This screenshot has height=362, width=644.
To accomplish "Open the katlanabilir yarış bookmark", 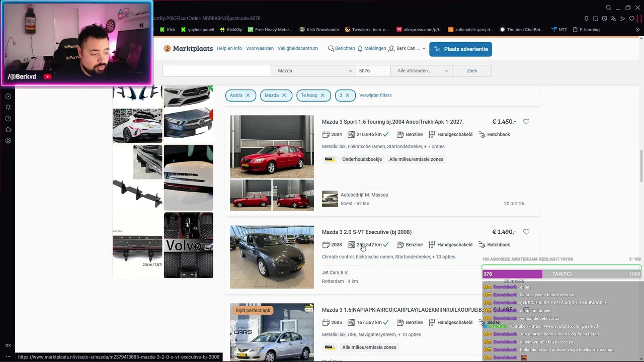I will (471, 30).
